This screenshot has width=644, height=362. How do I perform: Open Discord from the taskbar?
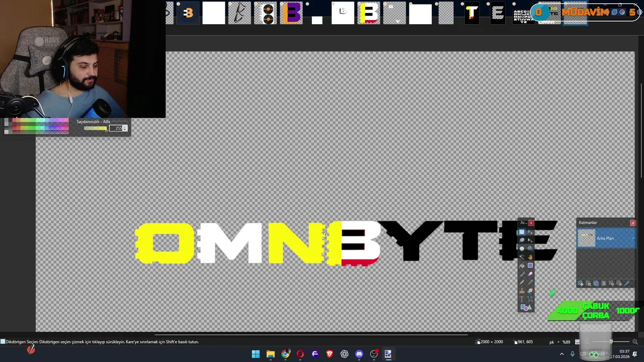pos(359,354)
